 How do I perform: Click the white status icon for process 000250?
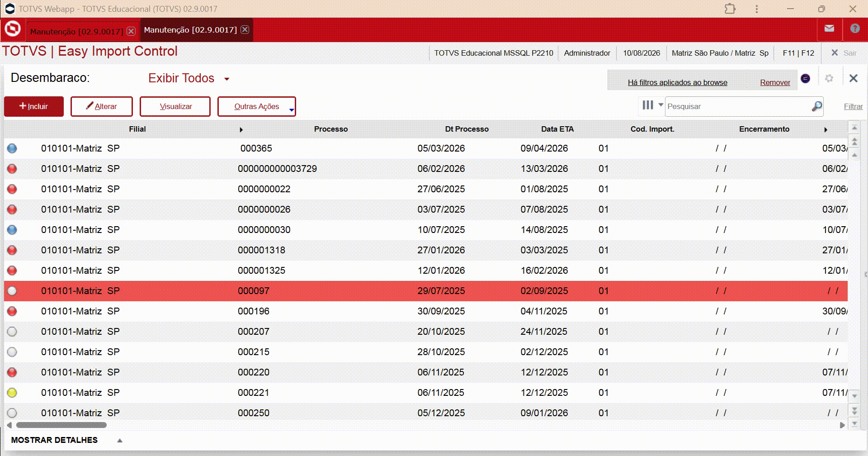pyautogui.click(x=12, y=413)
